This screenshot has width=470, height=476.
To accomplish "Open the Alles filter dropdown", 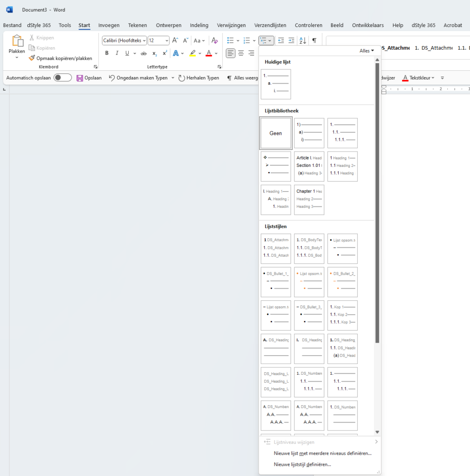I will 366,51.
